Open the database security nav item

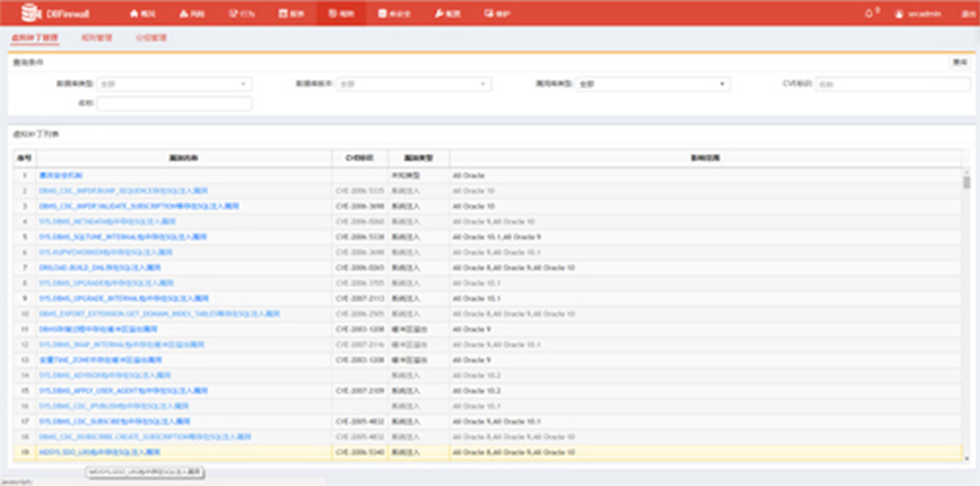tap(394, 13)
